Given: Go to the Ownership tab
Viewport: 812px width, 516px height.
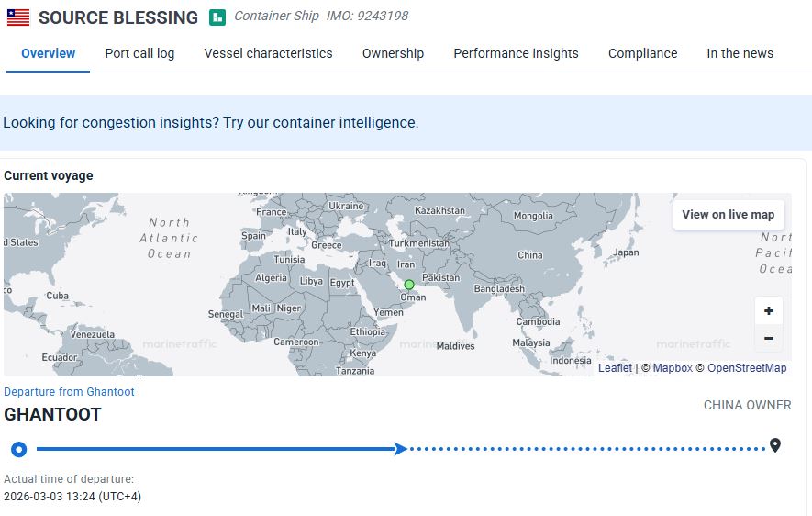Looking at the screenshot, I should pyautogui.click(x=393, y=53).
